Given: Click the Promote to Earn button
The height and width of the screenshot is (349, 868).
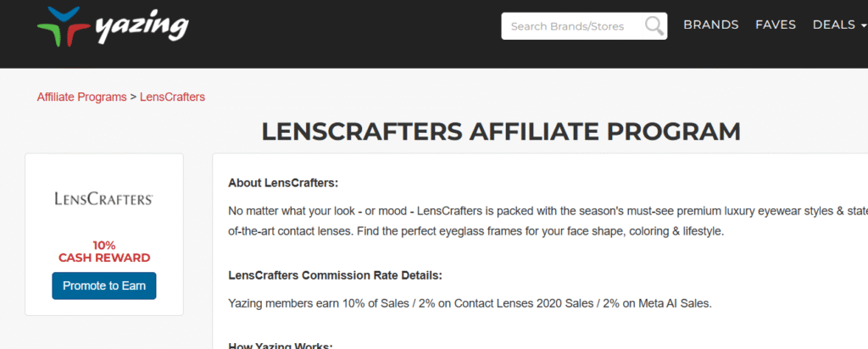Looking at the screenshot, I should tap(104, 286).
